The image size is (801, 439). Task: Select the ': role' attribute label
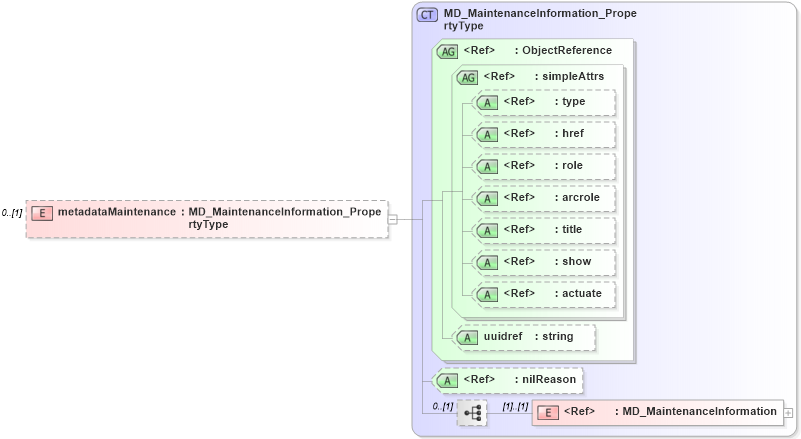pos(569,165)
